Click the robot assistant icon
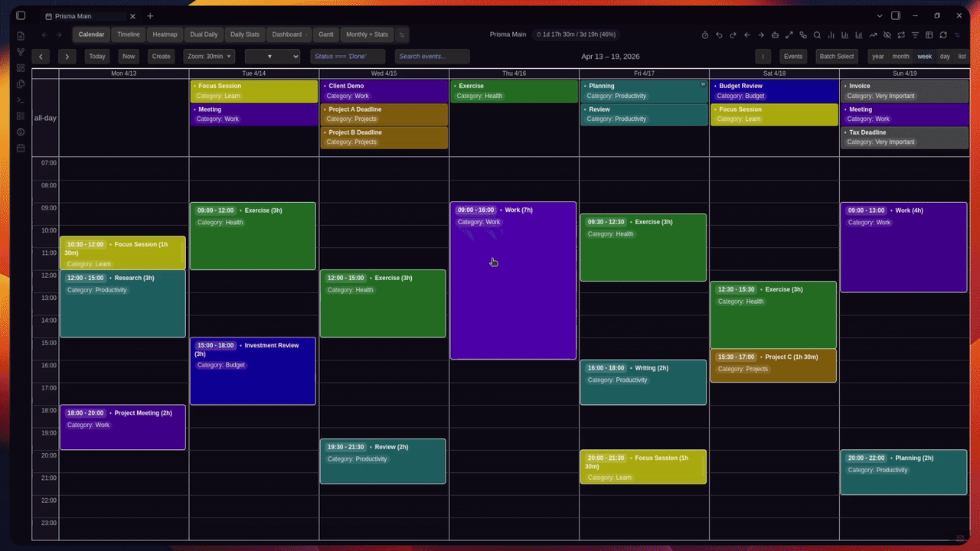Image resolution: width=980 pixels, height=551 pixels. (x=775, y=35)
